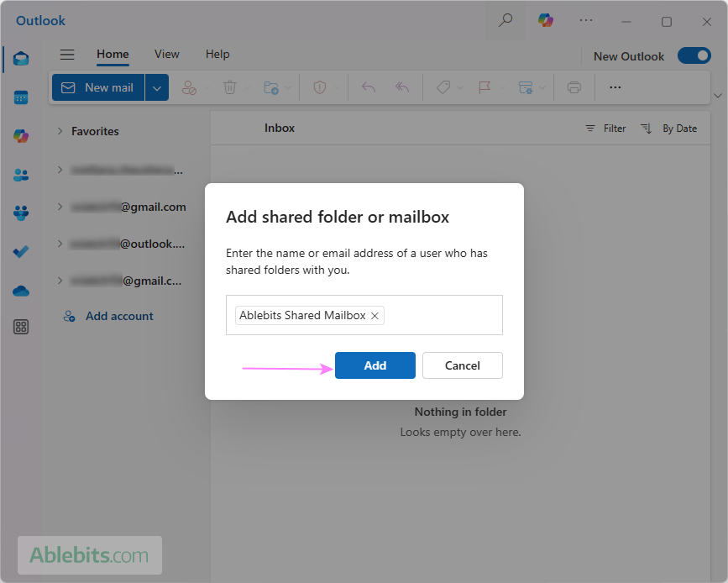The width and height of the screenshot is (728, 583).
Task: Expand the Favorites folder group
Action: [x=60, y=131]
